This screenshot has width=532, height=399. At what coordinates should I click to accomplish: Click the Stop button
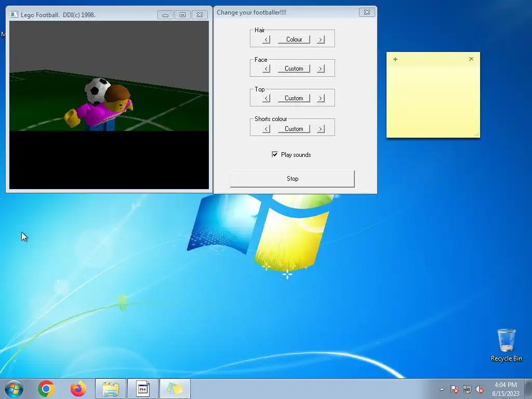292,179
